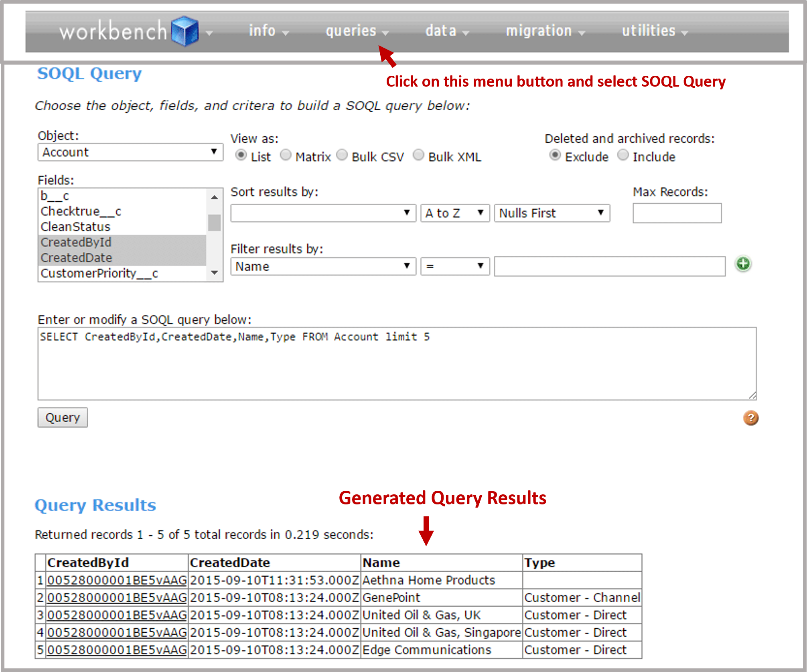Open the filter field dropdown showing Name

[323, 266]
